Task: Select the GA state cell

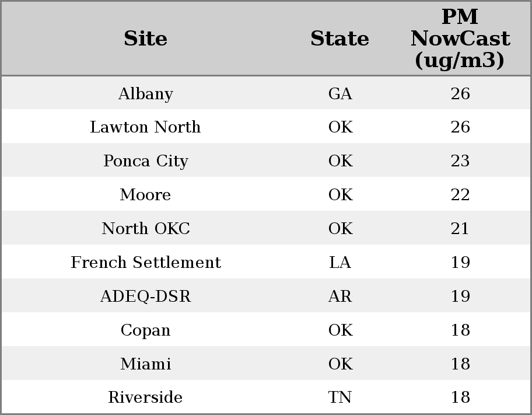Action: click(340, 94)
